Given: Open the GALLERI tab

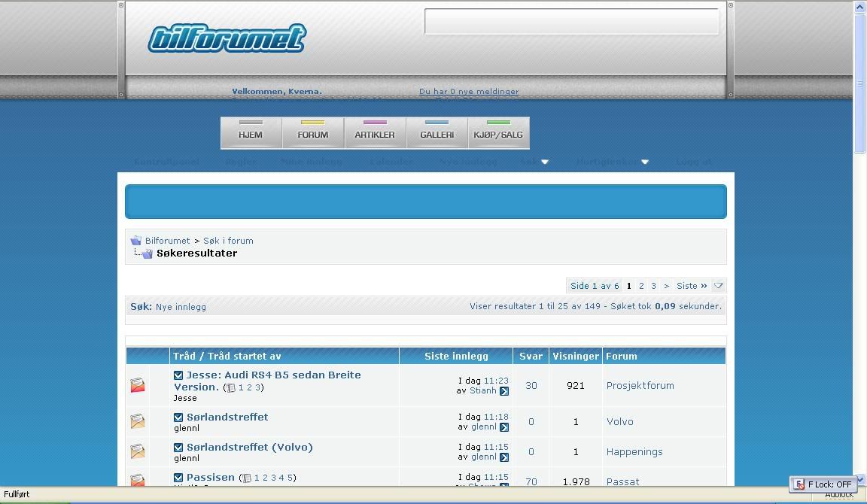Looking at the screenshot, I should [x=437, y=132].
